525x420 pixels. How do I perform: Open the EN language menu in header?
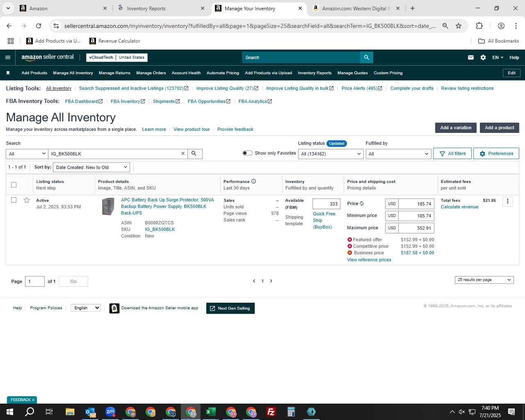tap(498, 57)
